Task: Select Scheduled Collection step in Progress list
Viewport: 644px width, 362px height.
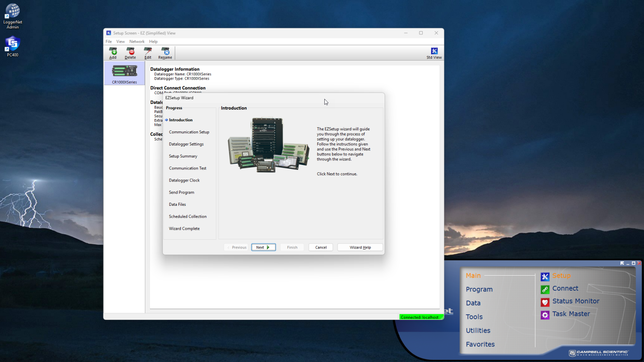Action: tap(188, 216)
